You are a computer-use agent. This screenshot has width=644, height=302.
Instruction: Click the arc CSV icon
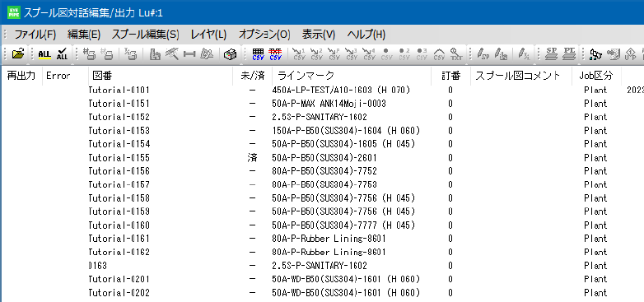[439, 54]
